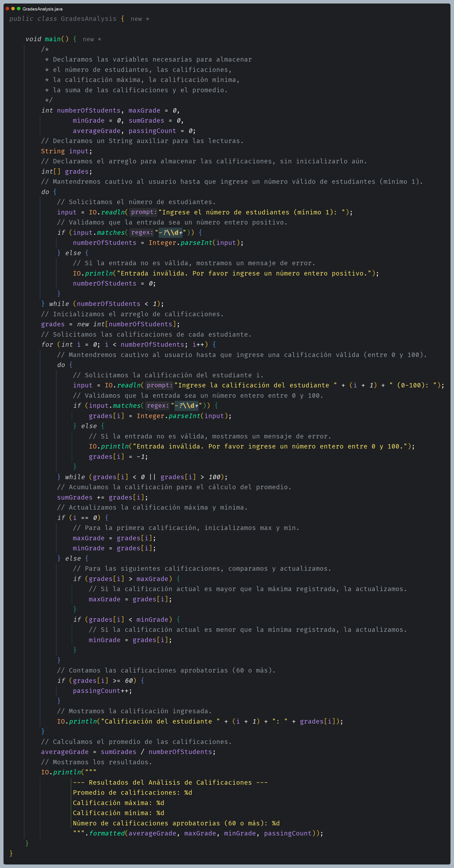Click the prompt: inlay hint in first readln call

click(144, 212)
